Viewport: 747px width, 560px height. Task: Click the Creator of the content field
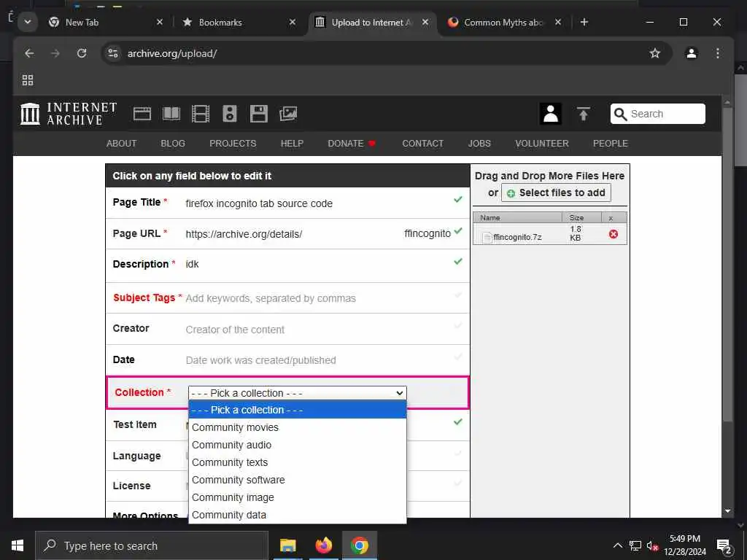point(235,330)
